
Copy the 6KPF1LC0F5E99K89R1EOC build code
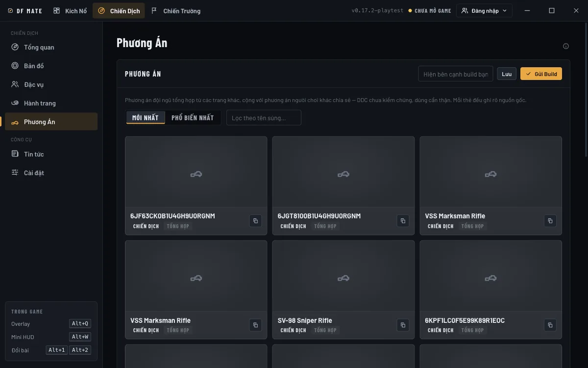[x=550, y=325]
